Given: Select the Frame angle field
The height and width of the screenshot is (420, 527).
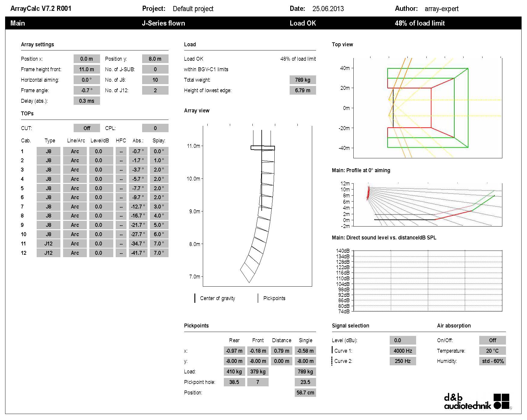Looking at the screenshot, I should 87,90.
